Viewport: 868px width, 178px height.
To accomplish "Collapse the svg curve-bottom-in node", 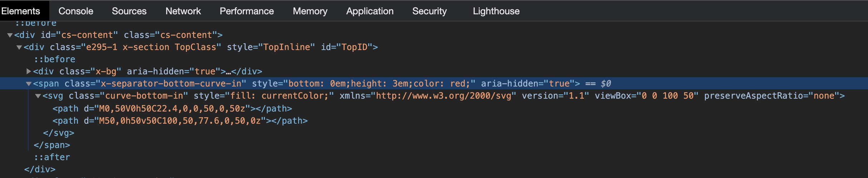I will click(x=38, y=96).
